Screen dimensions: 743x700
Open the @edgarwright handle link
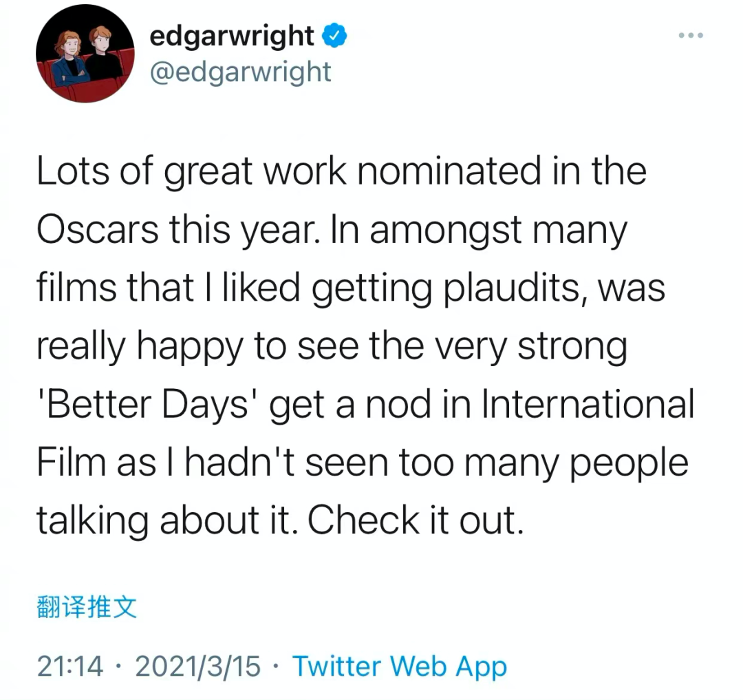click(x=240, y=72)
